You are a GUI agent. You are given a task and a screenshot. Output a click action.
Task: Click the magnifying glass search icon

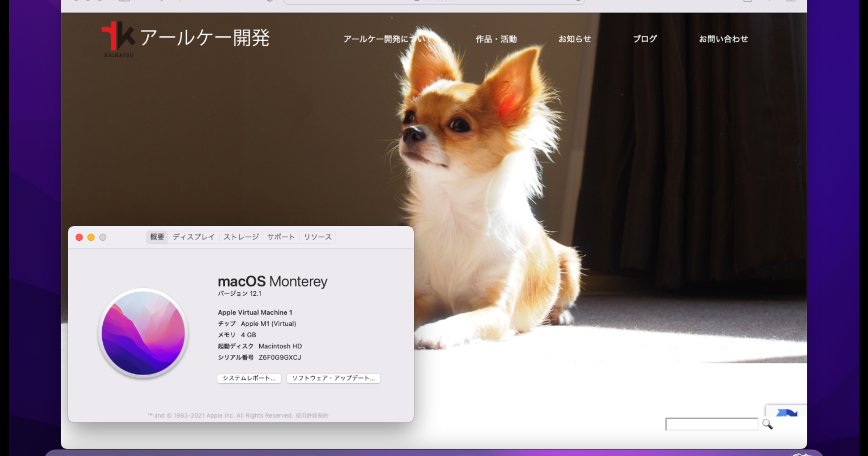[767, 424]
